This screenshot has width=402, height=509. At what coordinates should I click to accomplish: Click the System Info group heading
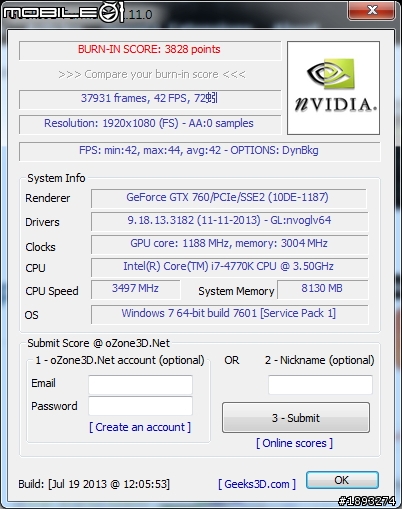56,178
